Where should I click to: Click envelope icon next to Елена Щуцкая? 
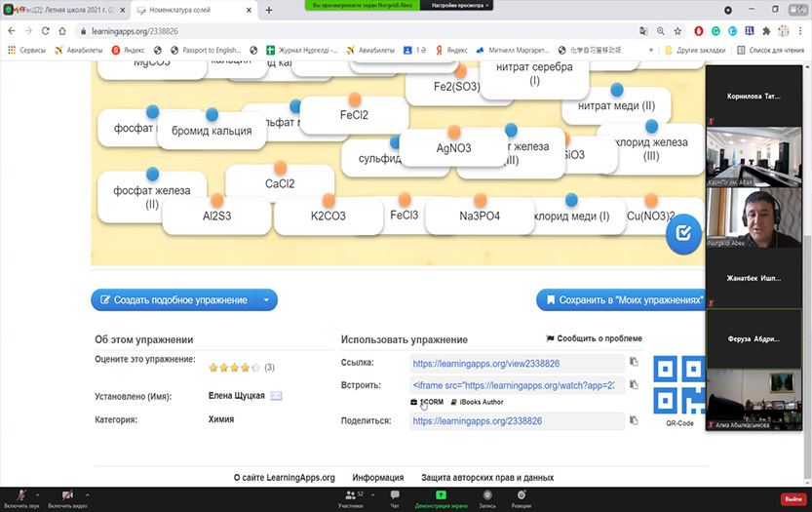pyautogui.click(x=276, y=396)
